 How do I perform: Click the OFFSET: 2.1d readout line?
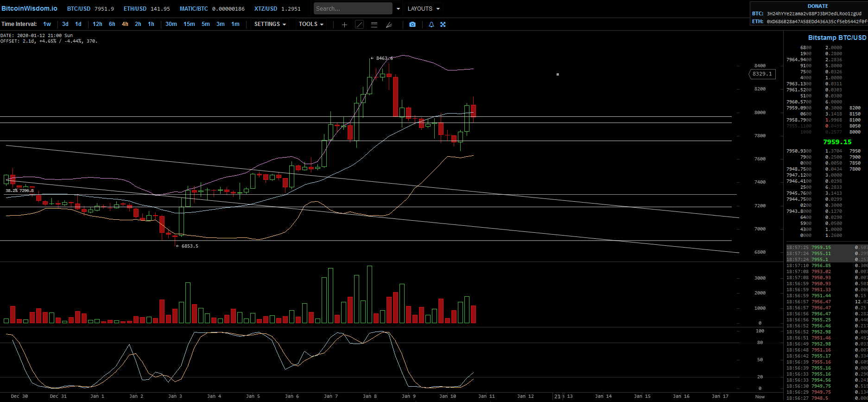point(49,41)
